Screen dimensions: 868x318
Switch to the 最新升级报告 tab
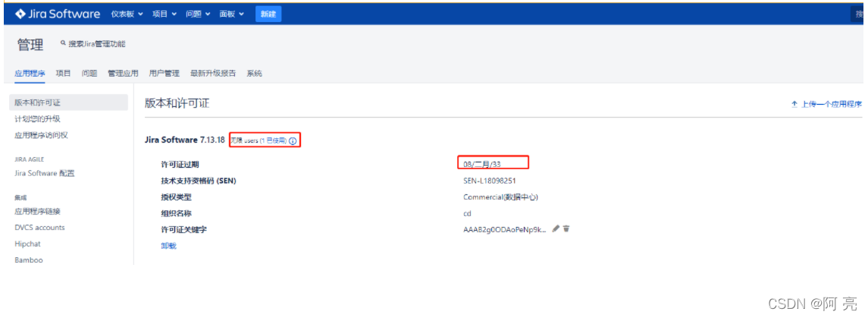click(213, 73)
